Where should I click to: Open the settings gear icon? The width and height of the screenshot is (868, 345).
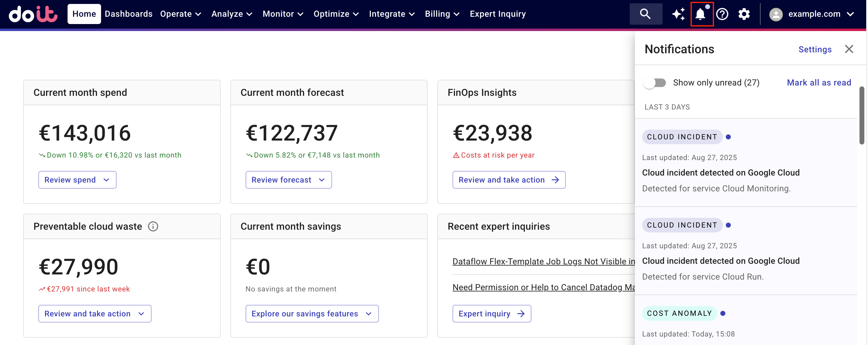pyautogui.click(x=744, y=14)
